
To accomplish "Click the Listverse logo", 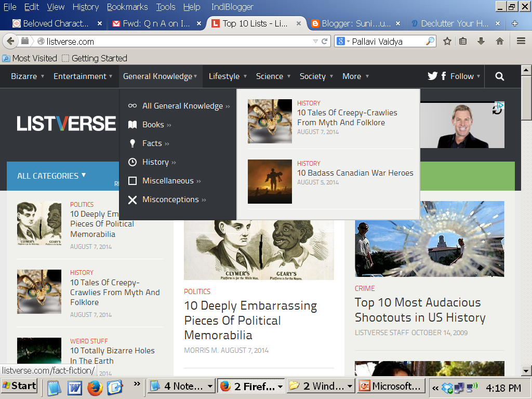I will pyautogui.click(x=66, y=124).
